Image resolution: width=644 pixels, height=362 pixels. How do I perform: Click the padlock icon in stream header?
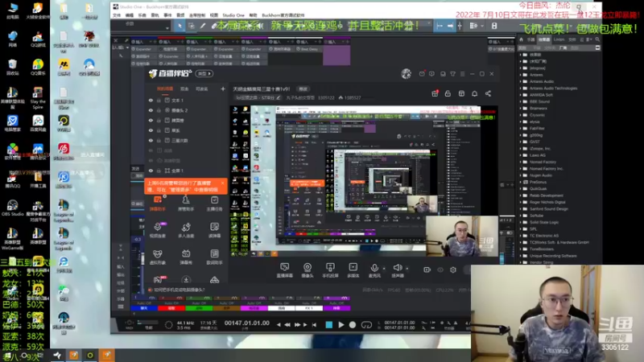point(448,93)
